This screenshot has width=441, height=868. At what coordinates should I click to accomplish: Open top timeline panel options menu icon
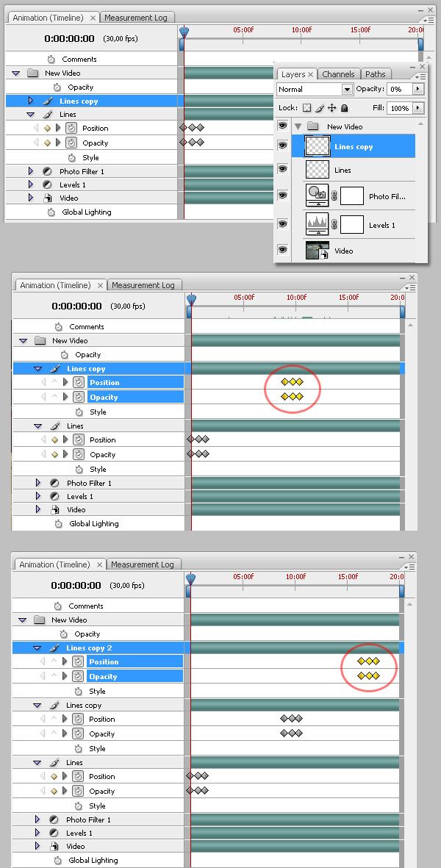tap(429, 19)
